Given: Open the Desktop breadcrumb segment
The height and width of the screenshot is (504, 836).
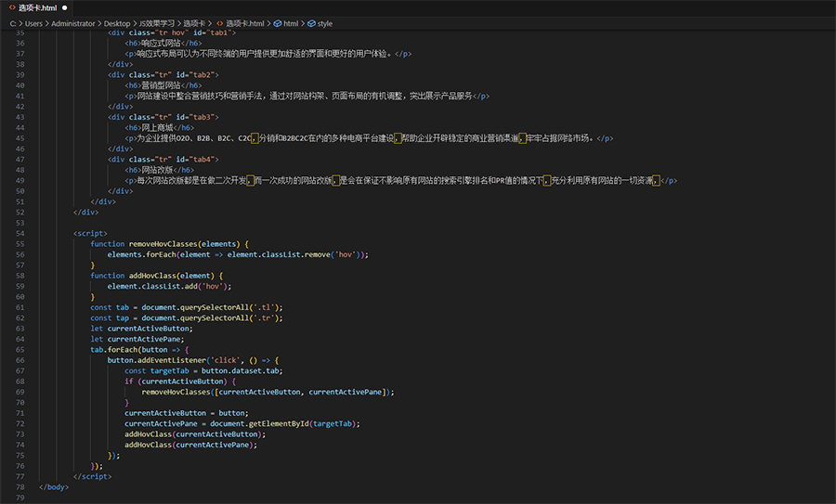Looking at the screenshot, I should [x=117, y=23].
